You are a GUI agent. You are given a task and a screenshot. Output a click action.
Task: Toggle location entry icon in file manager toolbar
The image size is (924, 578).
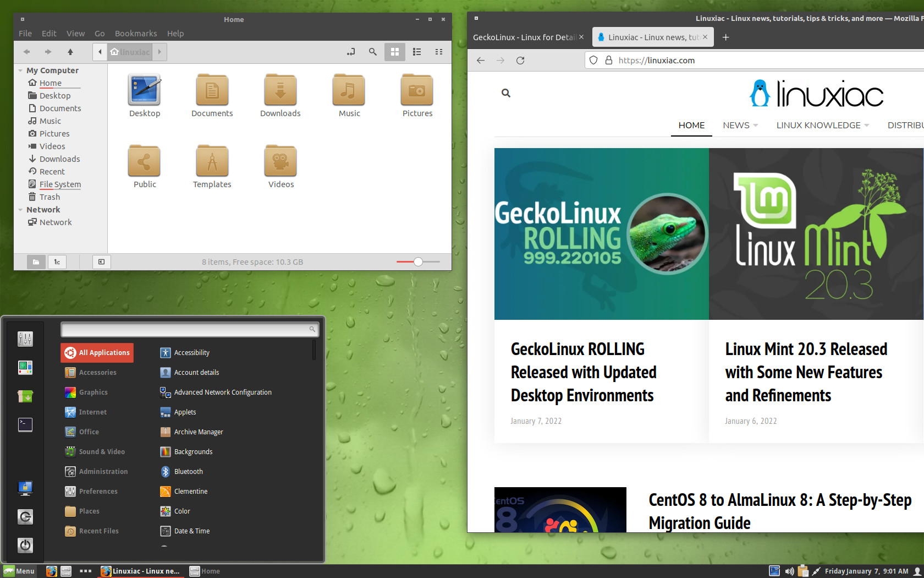click(351, 52)
